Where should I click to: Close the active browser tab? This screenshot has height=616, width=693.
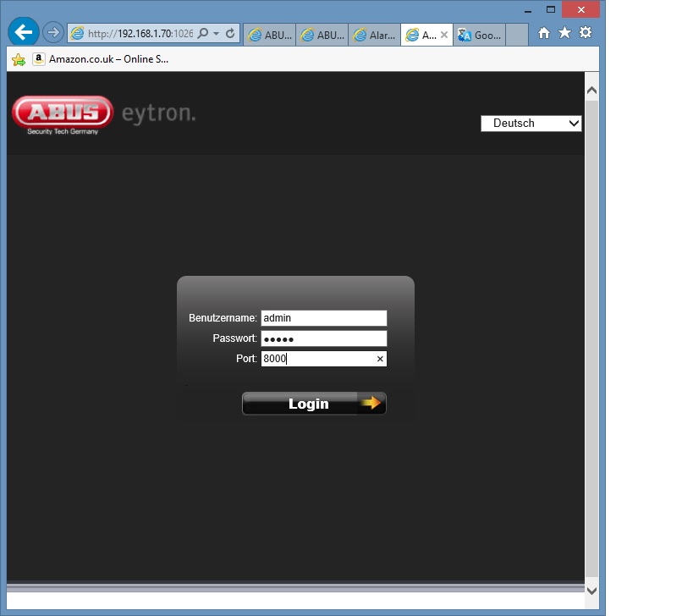pyautogui.click(x=444, y=35)
